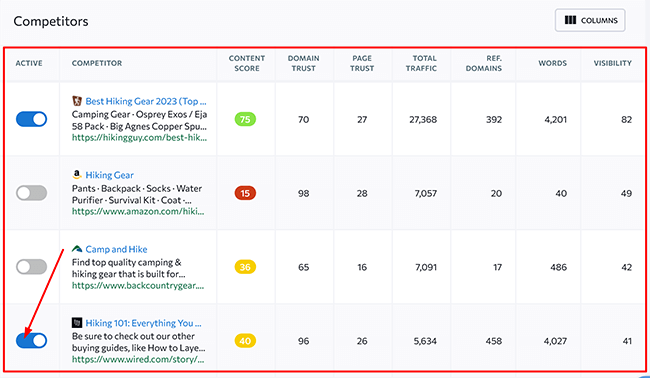650x378 pixels.
Task: Select the words value 4,027
Action: (x=555, y=341)
